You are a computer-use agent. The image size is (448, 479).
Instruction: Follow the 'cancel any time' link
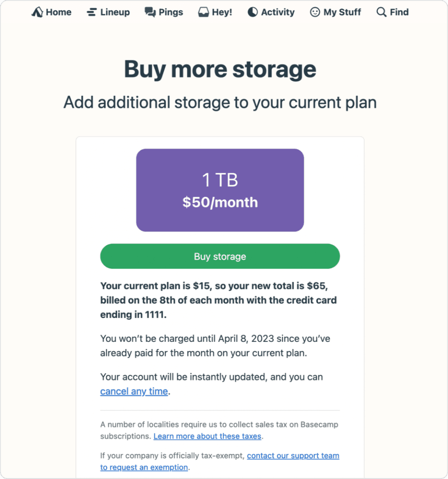tap(134, 392)
